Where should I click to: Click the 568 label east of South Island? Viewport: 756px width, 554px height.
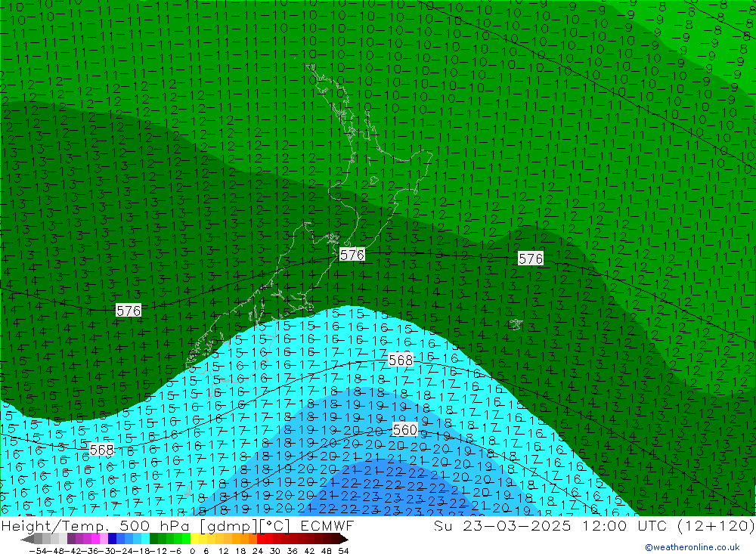point(401,360)
